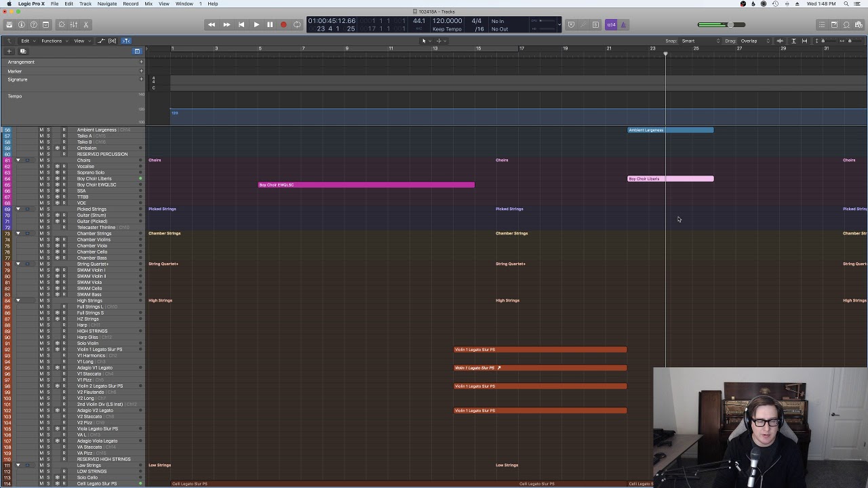Open the Track menu

tap(85, 4)
